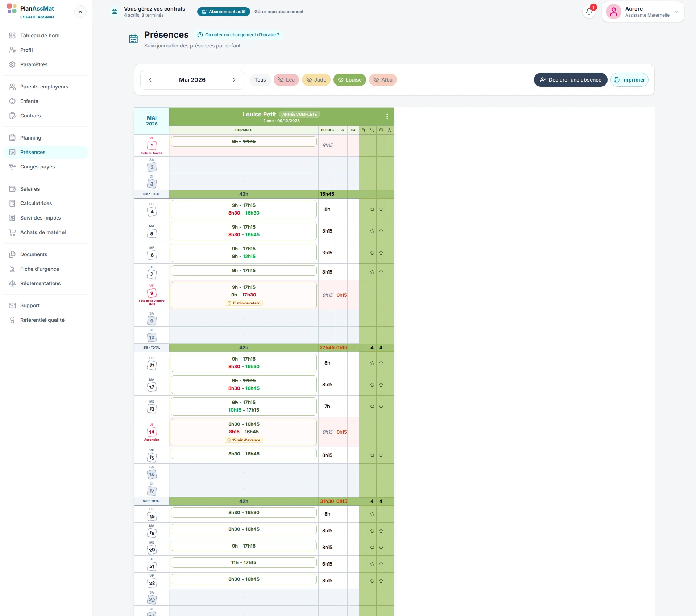Viewport: 696px width, 616px height.
Task: Open Référentiel qualité in the sidebar
Action: [46, 320]
